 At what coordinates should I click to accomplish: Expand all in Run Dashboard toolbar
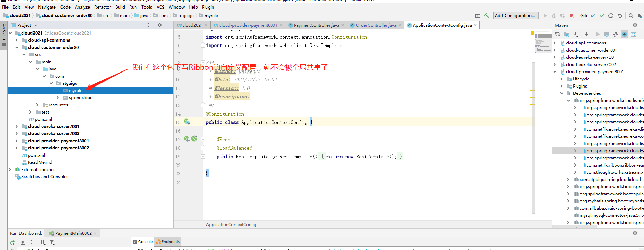(x=23, y=242)
